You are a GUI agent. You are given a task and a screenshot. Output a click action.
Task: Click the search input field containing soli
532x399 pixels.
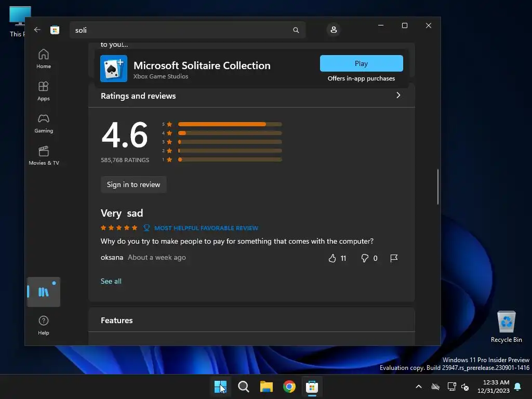(187, 30)
